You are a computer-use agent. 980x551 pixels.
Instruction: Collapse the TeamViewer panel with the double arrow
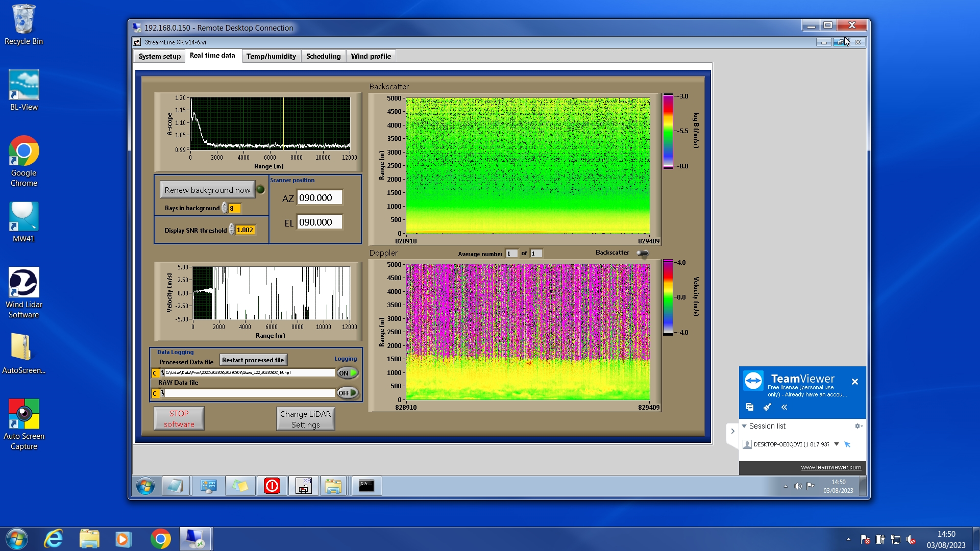click(784, 407)
